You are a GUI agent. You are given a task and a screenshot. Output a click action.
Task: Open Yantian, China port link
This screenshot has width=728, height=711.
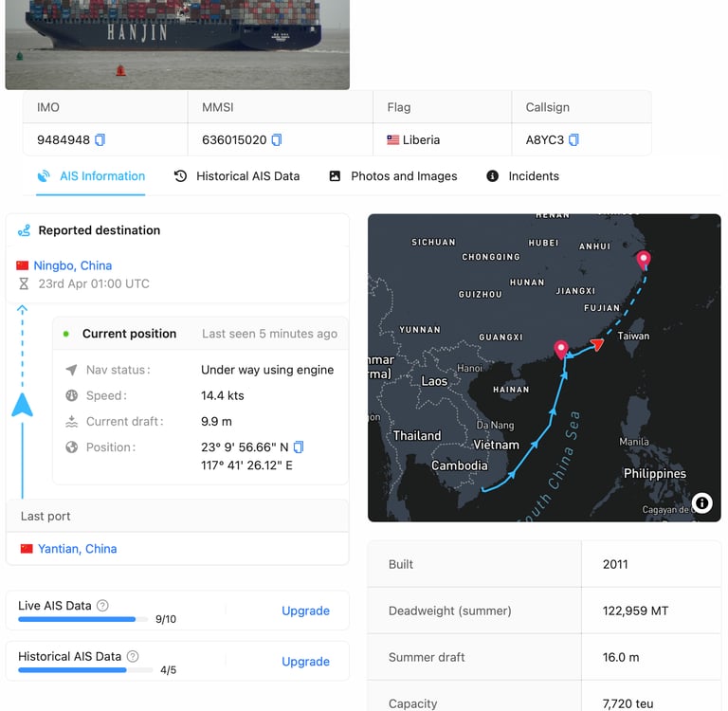77,549
